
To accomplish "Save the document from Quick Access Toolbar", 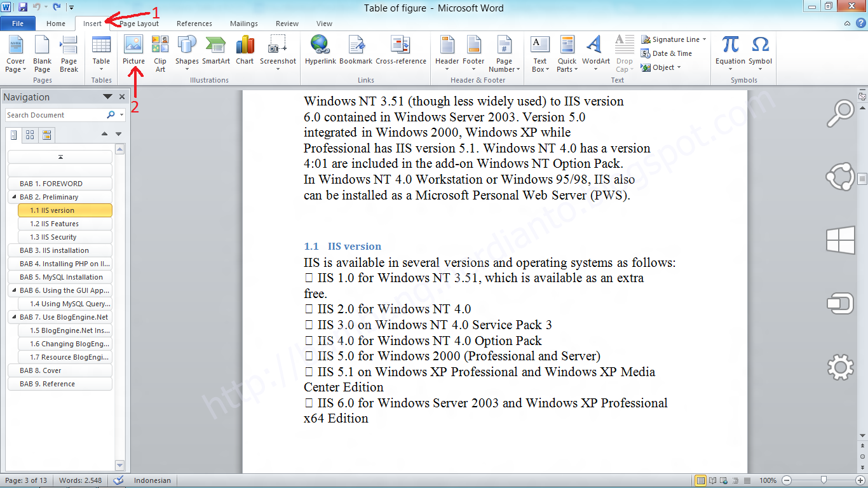I will coord(24,8).
